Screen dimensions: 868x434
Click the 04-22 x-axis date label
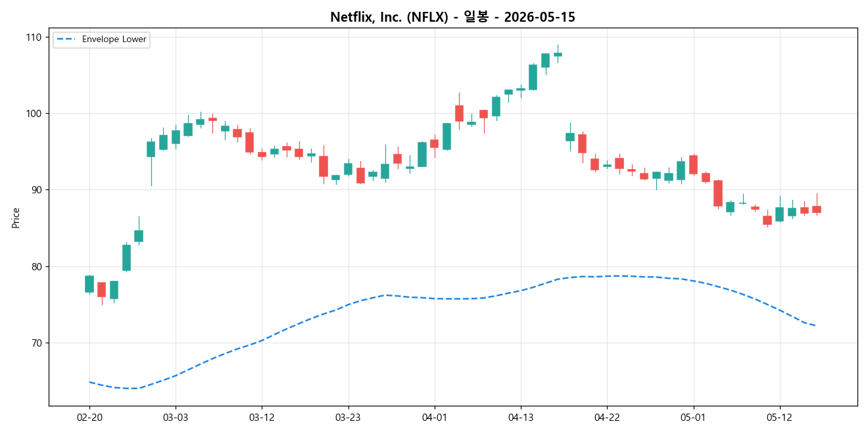pos(607,418)
